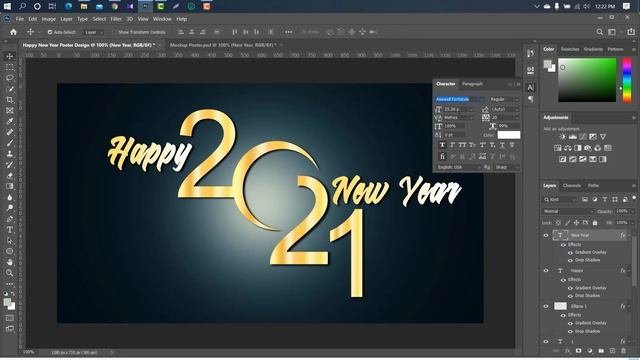
Task: Click the Share icon at top right
Action: [x=631, y=32]
